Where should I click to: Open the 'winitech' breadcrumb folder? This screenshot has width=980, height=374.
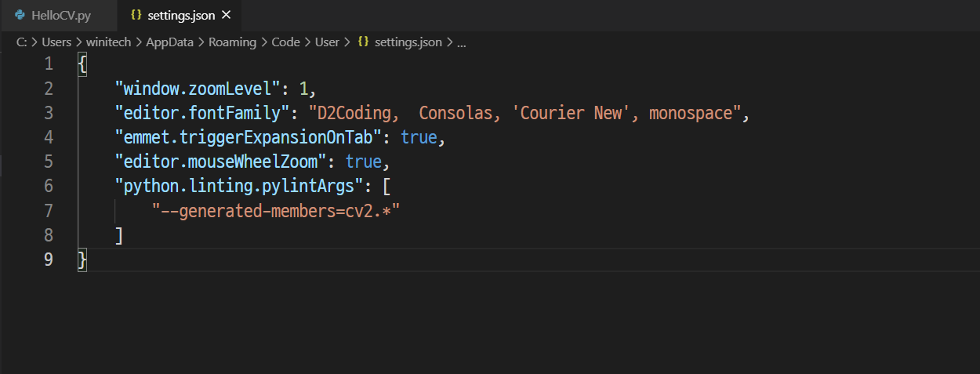click(108, 42)
